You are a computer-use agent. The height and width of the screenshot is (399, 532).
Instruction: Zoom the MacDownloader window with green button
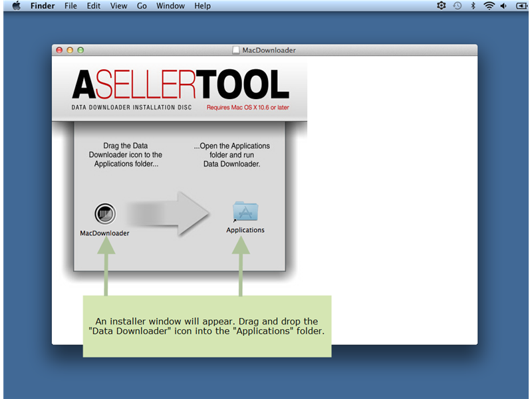(x=80, y=51)
